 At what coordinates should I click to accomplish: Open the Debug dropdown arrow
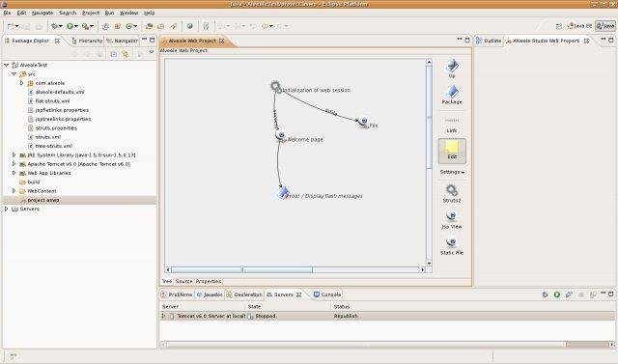(61, 26)
